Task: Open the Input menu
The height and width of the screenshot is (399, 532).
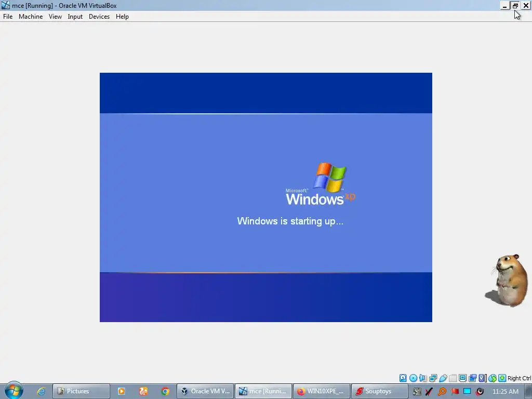Action: coord(75,17)
